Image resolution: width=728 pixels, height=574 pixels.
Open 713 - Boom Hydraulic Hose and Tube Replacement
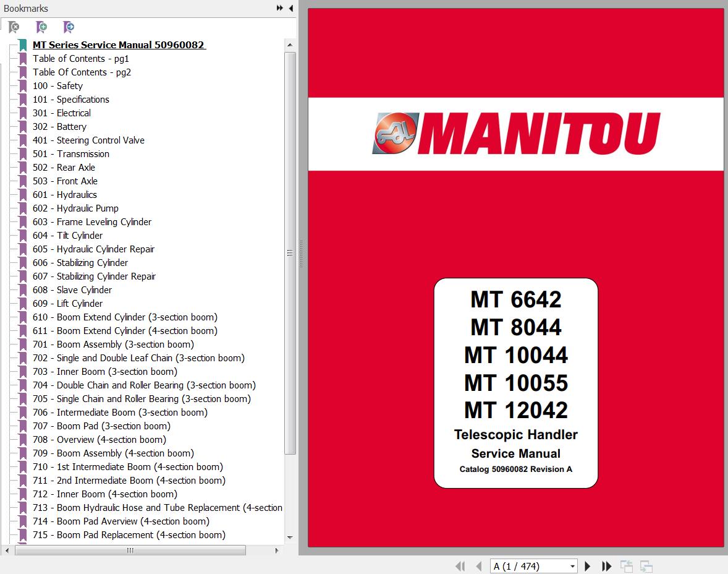pyautogui.click(x=158, y=508)
